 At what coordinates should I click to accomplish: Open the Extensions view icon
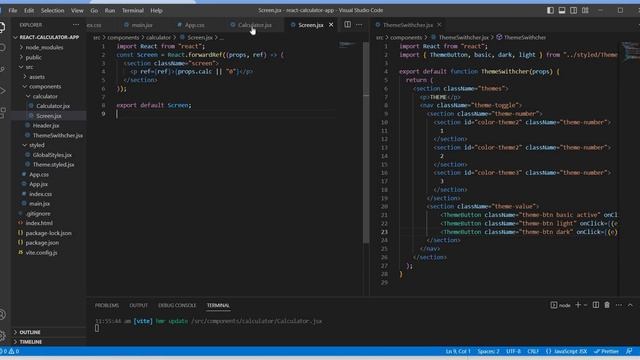pyautogui.click(x=2, y=112)
